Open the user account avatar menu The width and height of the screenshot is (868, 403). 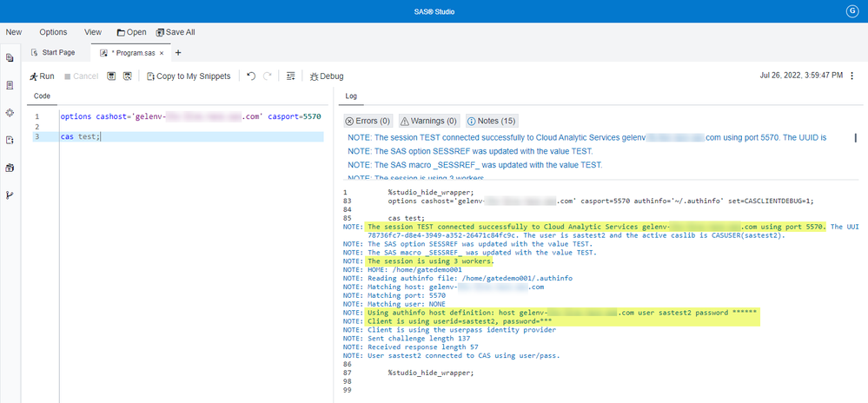tap(852, 10)
